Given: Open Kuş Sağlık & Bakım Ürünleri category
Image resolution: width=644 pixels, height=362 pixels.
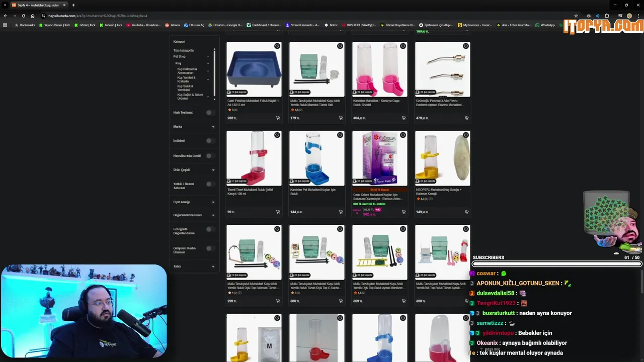Looking at the screenshot, I should pyautogui.click(x=190, y=97).
